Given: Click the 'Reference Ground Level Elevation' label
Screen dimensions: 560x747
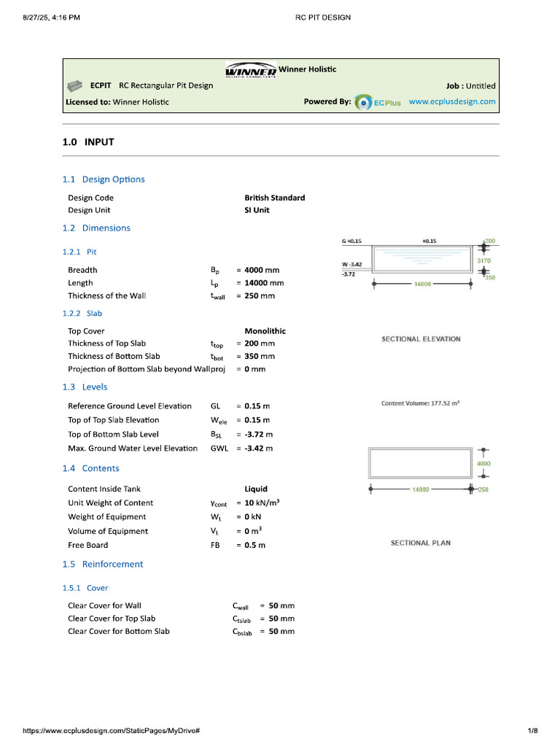Looking at the screenshot, I should [x=130, y=406].
